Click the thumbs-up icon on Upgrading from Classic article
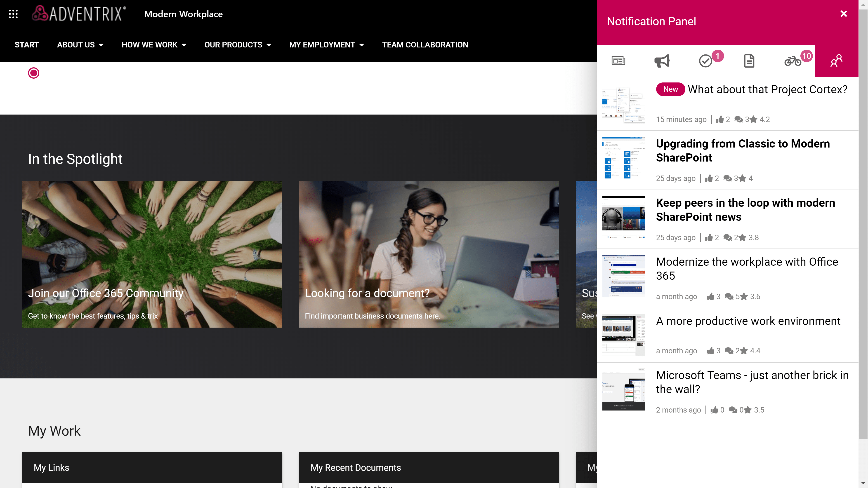This screenshot has height=488, width=868. 709,178
